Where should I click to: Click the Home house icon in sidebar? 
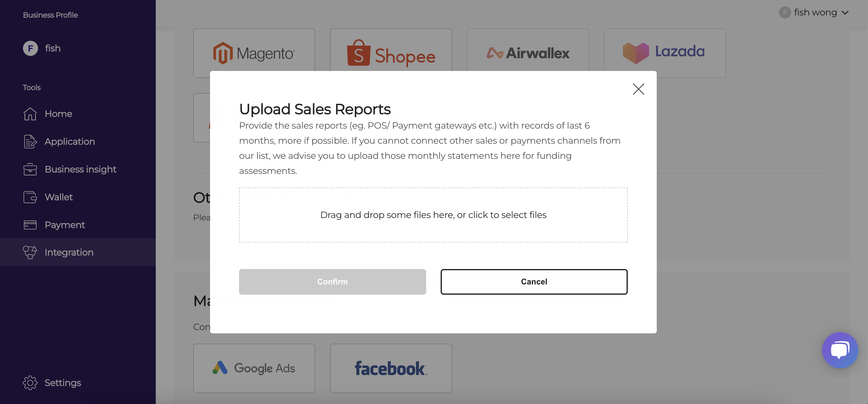pos(30,114)
